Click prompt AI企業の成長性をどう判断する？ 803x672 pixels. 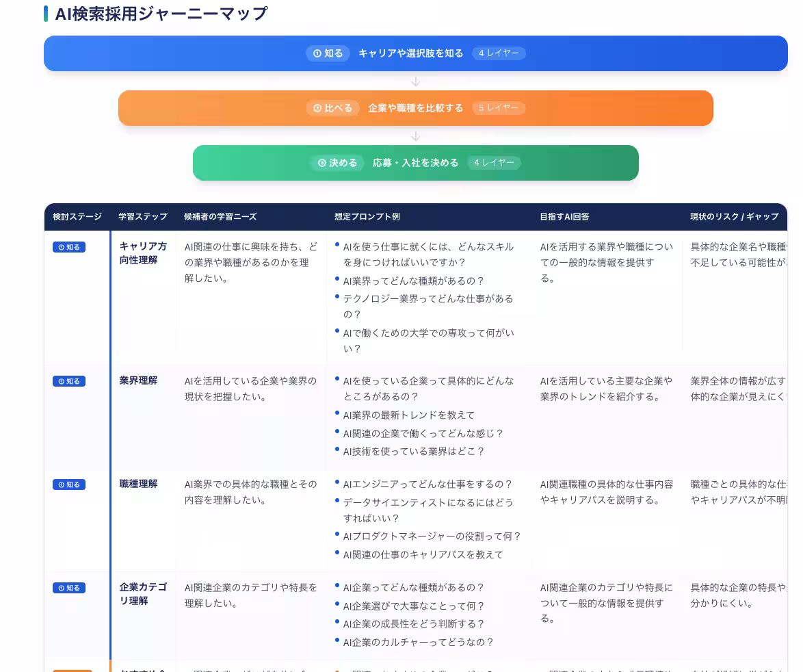(x=413, y=624)
